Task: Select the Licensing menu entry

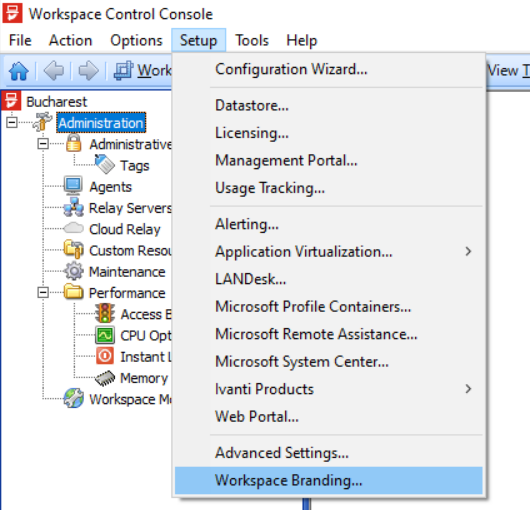Action: coord(329,133)
